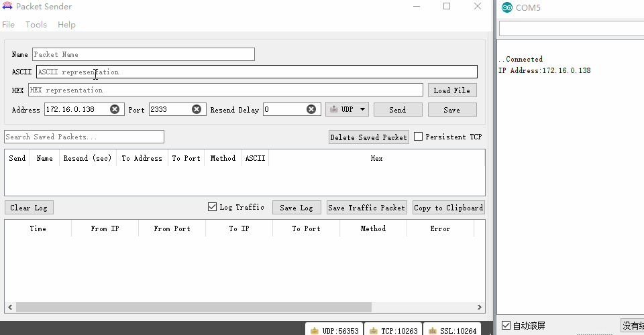Image resolution: width=644 pixels, height=335 pixels.
Task: Focus the packet Name input field
Action: coord(144,54)
